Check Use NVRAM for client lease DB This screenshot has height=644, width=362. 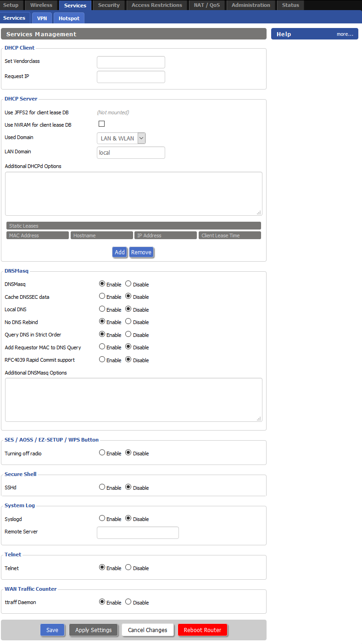tap(102, 124)
